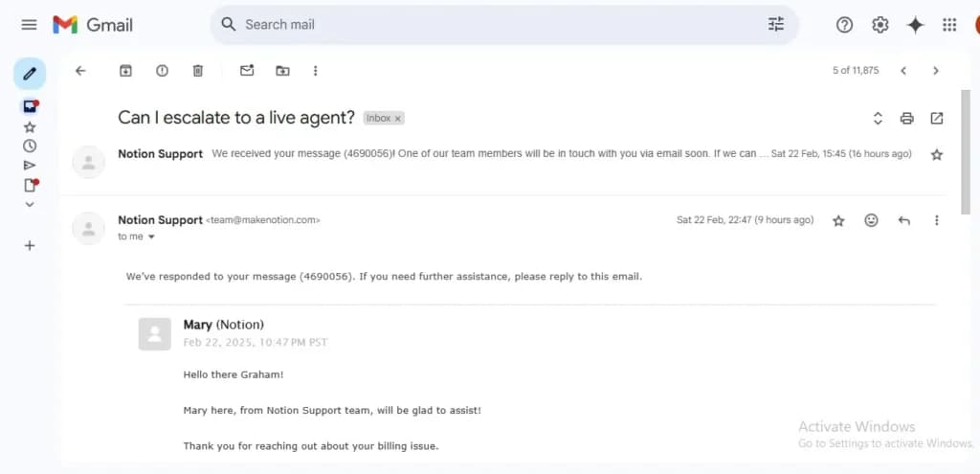Expand More labels chevron in sidebar
The image size is (980, 474).
[30, 204]
